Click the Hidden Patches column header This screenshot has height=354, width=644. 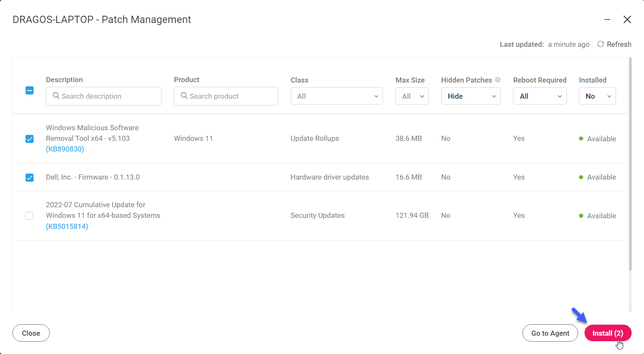coord(466,80)
